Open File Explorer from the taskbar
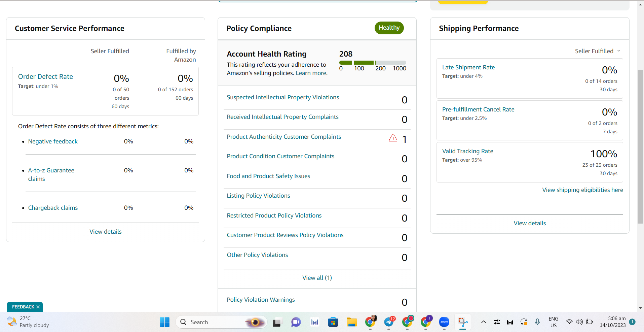The image size is (644, 332). (x=351, y=322)
